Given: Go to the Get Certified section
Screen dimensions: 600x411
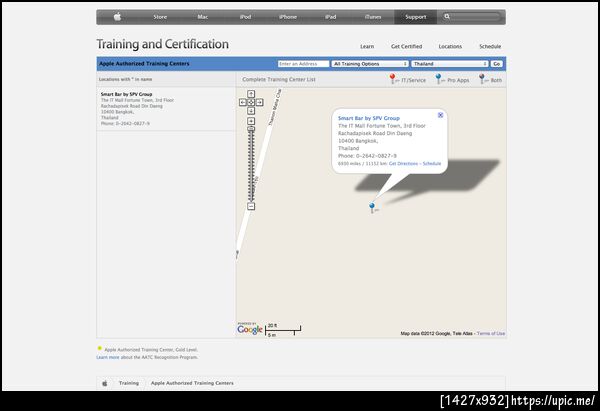Looking at the screenshot, I should pos(406,46).
